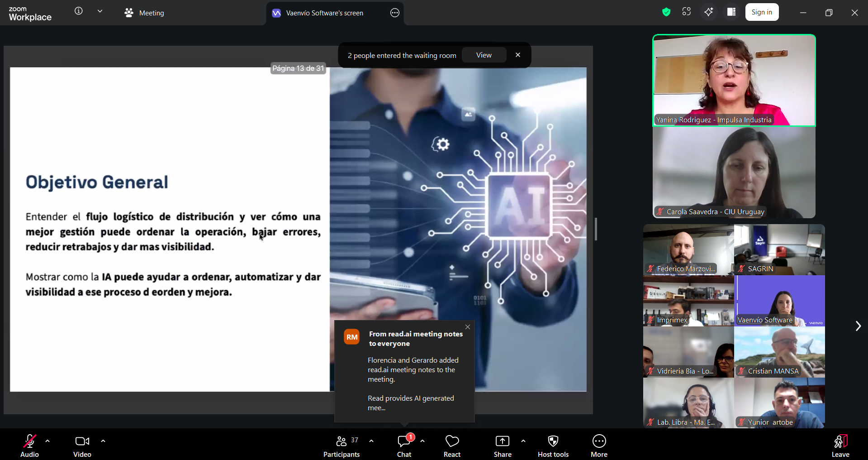Image resolution: width=868 pixels, height=460 pixels.
Task: Toggle the view layout icon
Action: click(731, 12)
